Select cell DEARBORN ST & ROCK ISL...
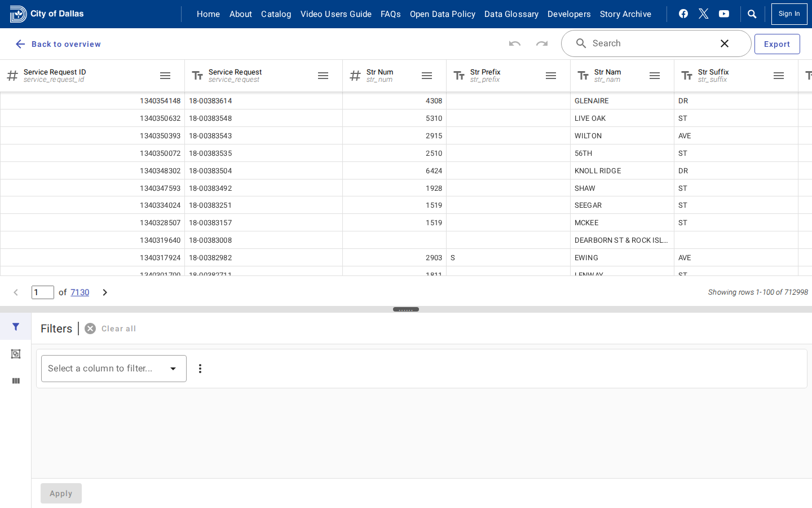The width and height of the screenshot is (812, 508). pyautogui.click(x=622, y=240)
